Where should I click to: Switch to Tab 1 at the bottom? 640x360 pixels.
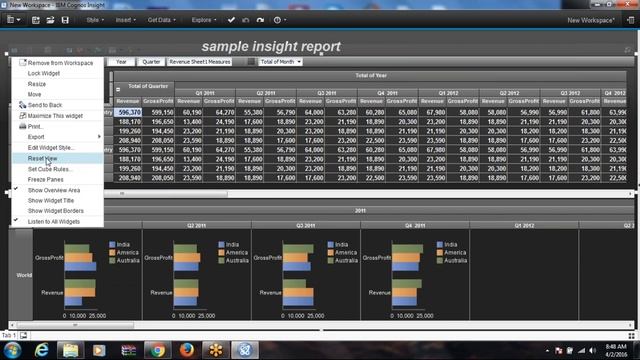[x=9, y=336]
